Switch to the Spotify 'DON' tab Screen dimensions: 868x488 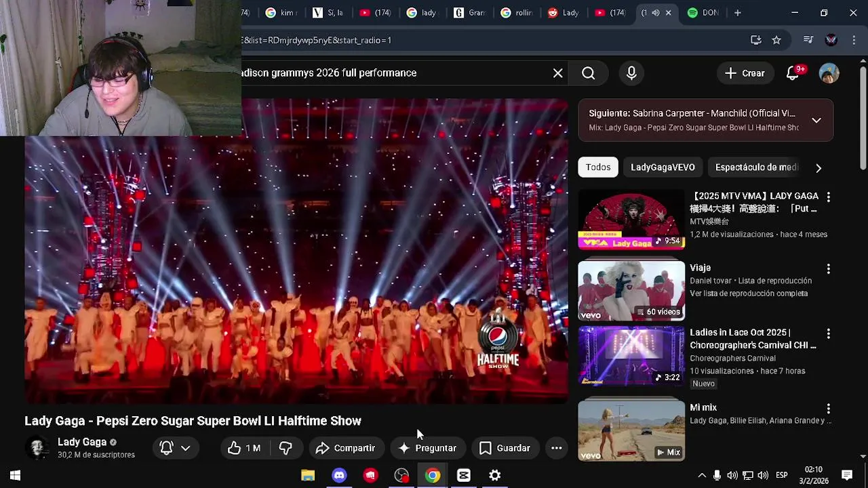(x=703, y=13)
